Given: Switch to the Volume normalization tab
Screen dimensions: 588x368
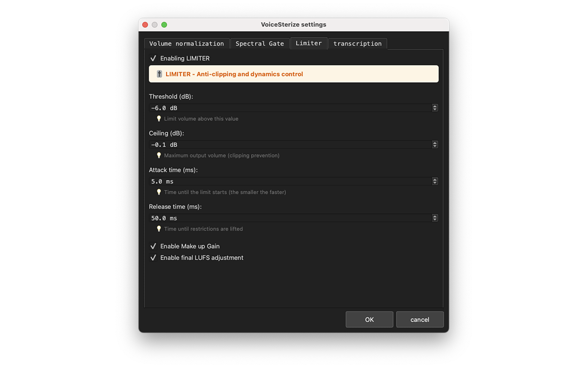Looking at the screenshot, I should (x=187, y=43).
